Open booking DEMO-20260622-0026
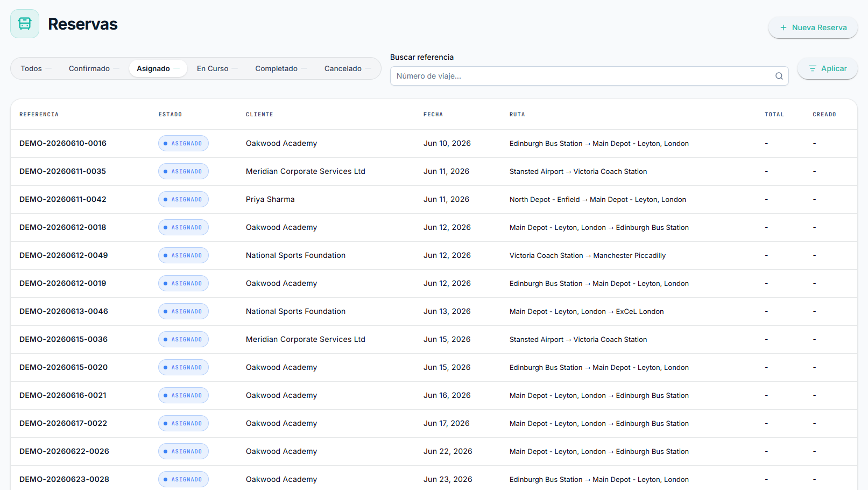The image size is (868, 490). (x=64, y=451)
